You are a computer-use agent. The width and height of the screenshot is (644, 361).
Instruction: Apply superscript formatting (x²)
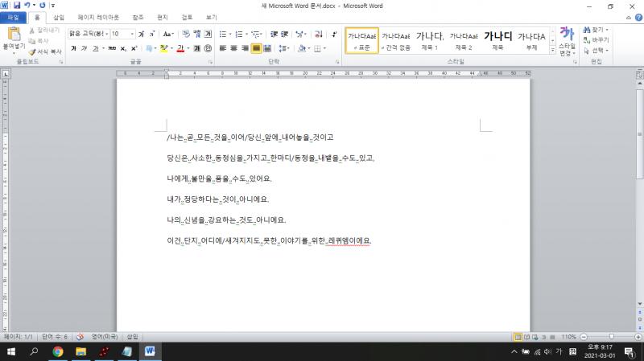134,48
